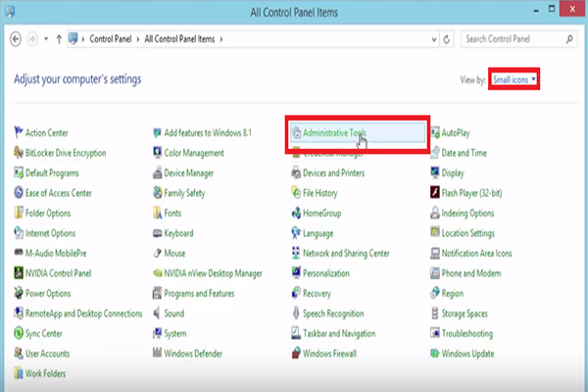Screen dimensions: 588x392
Task: Click the search magnifier icon
Action: 569,39
